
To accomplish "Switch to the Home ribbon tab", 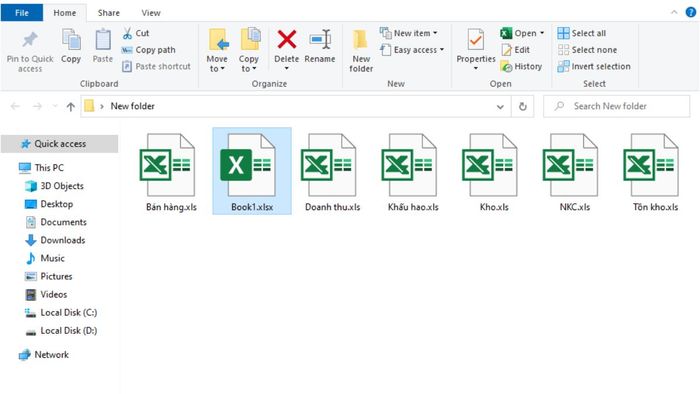I will pos(65,13).
